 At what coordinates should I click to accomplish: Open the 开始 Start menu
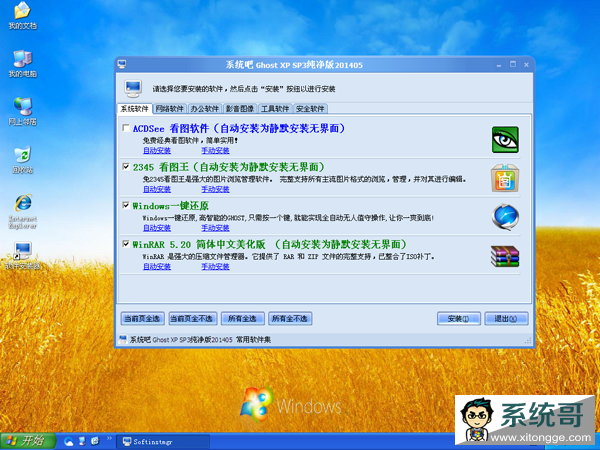(x=28, y=441)
